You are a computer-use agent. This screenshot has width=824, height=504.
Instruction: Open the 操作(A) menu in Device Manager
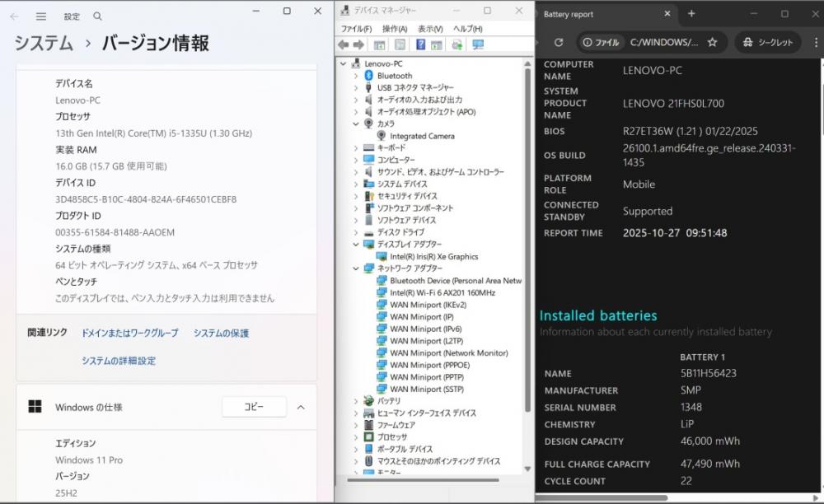(395, 29)
